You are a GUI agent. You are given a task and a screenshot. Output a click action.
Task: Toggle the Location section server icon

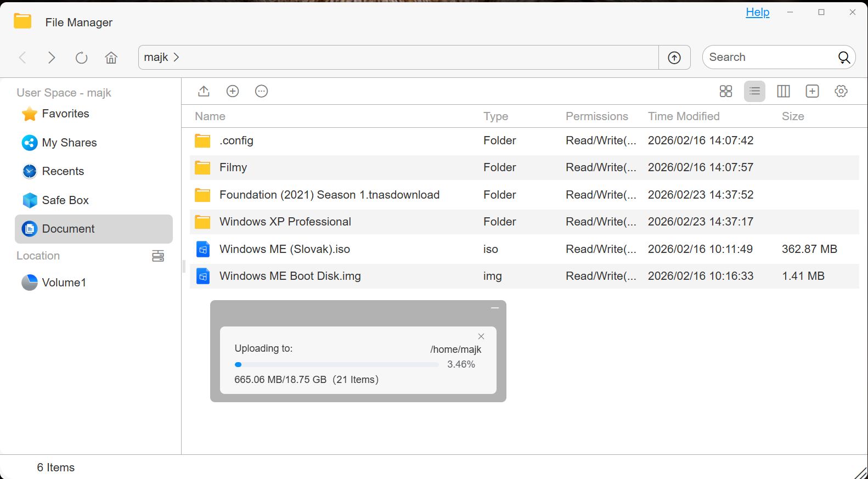[x=158, y=256]
